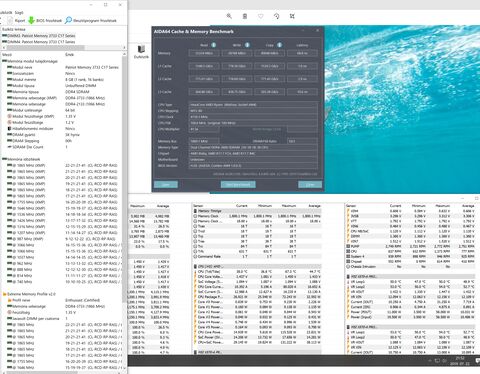Viewport: 480px width, 374px height.
Task: Select the Power (Input) sensor row
Action: point(411,317)
